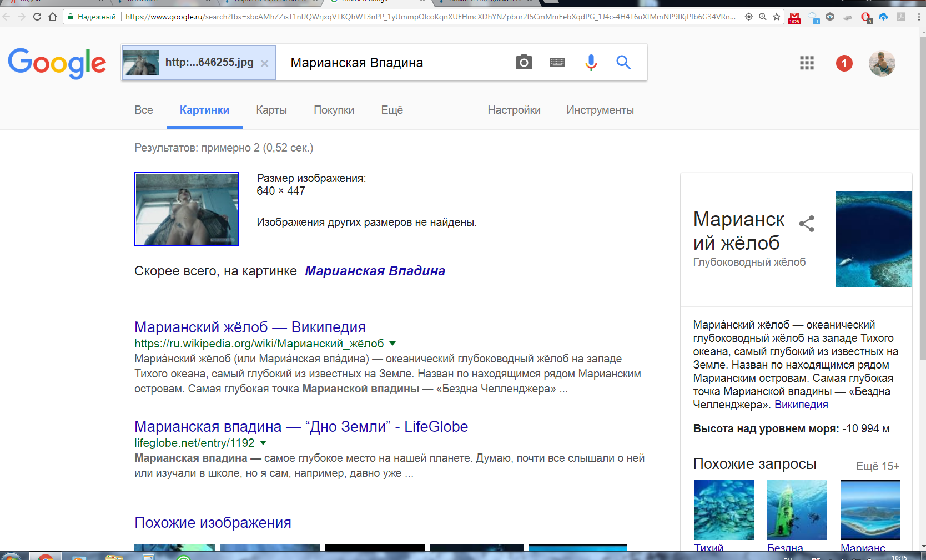The width and height of the screenshot is (926, 560).
Task: Open the Марианс related search thumbnail
Action: coord(870,510)
